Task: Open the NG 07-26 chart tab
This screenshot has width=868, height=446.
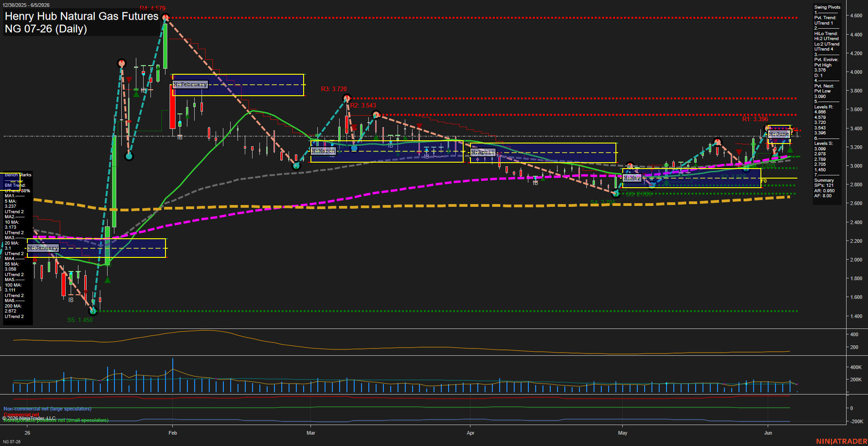Action: (x=12, y=441)
